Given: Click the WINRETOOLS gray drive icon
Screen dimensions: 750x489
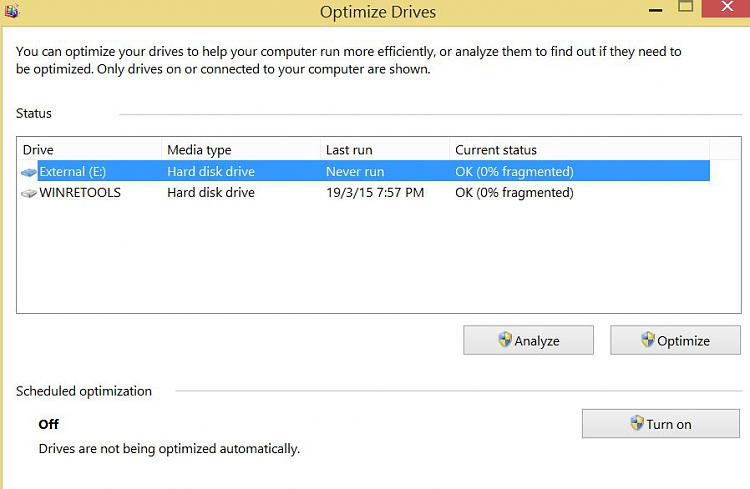Looking at the screenshot, I should (29, 193).
